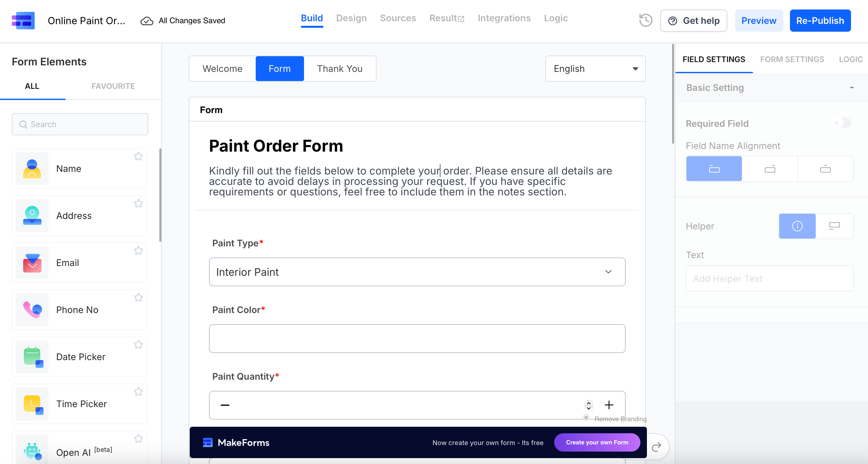
Task: Open the version history clock icon
Action: tap(645, 20)
